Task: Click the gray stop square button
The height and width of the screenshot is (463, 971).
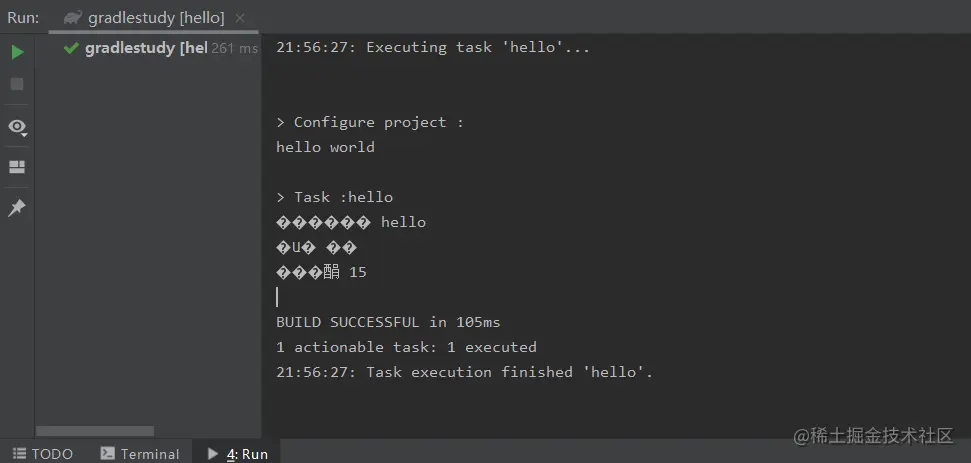Action: [x=17, y=84]
